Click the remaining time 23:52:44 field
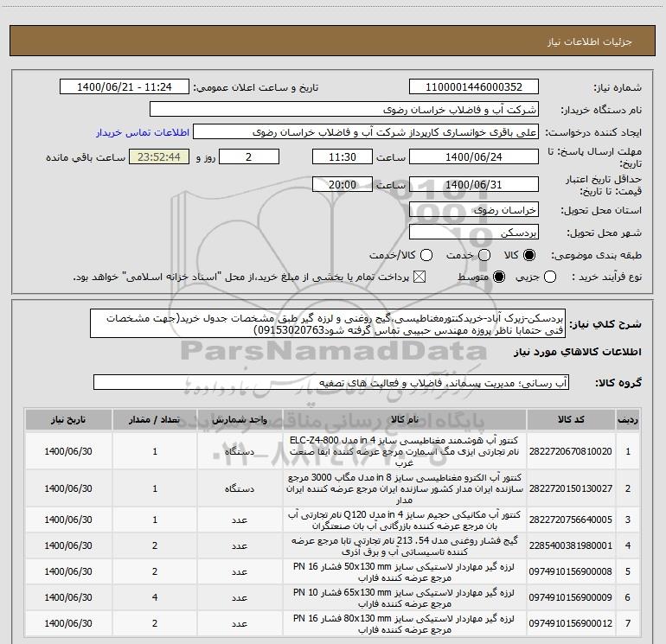 pyautogui.click(x=159, y=157)
